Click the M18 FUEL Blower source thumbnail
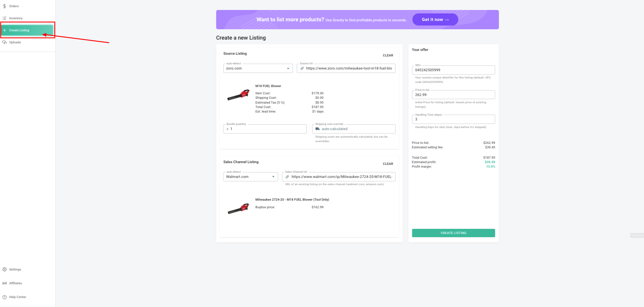644x307 pixels. (x=238, y=95)
